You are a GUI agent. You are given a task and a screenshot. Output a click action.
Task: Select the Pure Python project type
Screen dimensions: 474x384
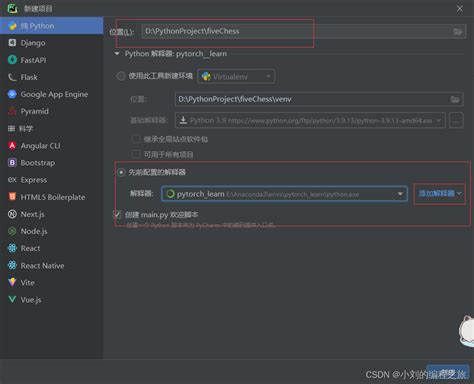click(x=52, y=26)
